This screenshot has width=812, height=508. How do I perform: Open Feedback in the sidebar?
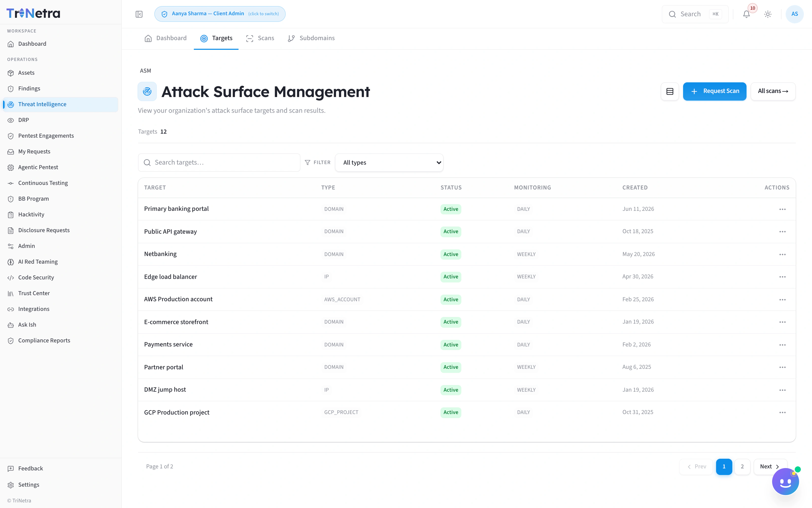[x=60, y=469]
